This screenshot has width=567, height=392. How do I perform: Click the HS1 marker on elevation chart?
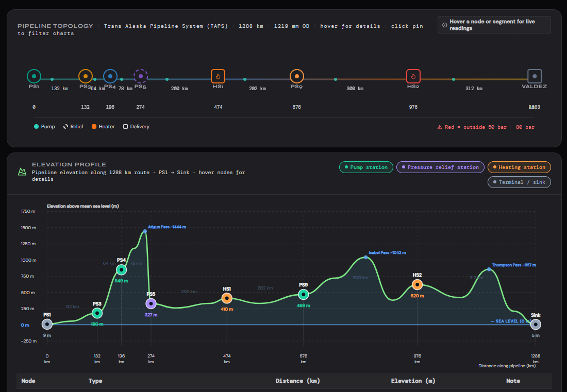click(227, 298)
